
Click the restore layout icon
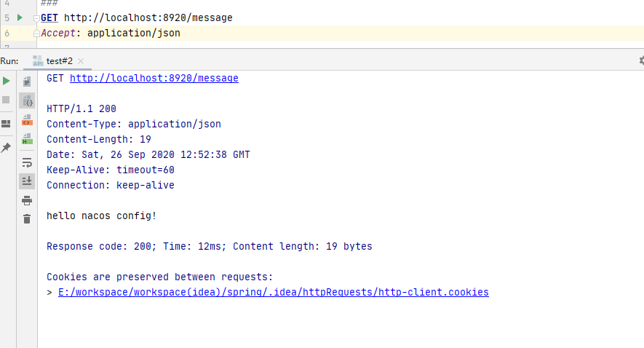coord(6,124)
